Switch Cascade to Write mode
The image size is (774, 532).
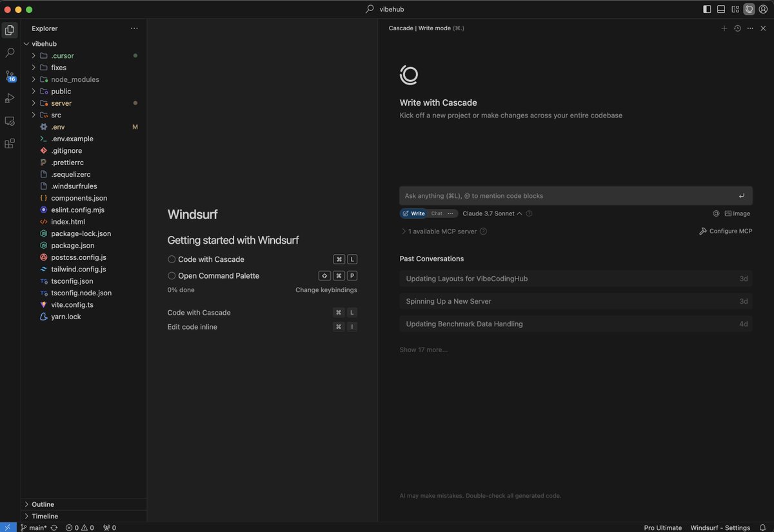point(413,213)
